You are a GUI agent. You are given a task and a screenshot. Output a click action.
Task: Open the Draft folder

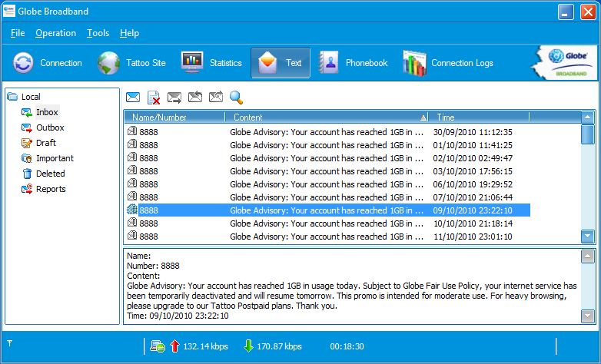tap(38, 143)
